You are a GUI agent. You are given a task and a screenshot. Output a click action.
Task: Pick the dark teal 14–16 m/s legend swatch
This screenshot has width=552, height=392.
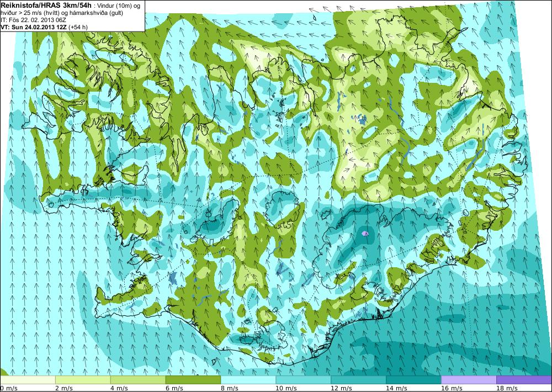[413, 380]
